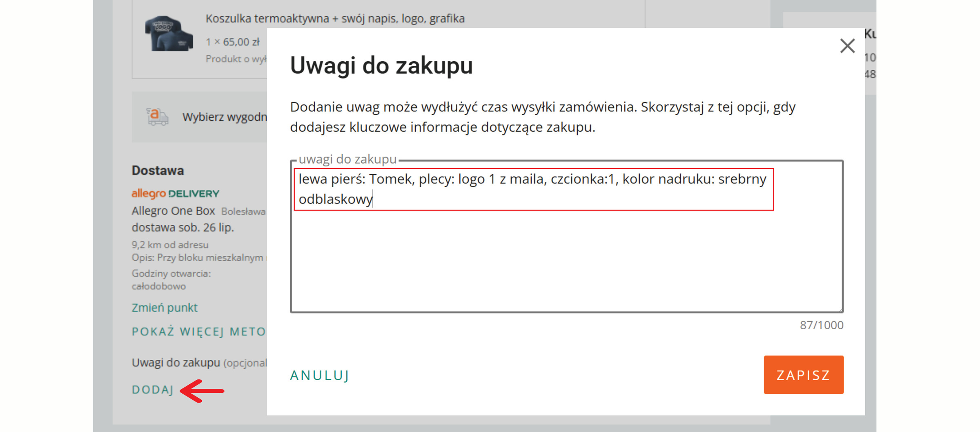Click the Allegro delivery truck icon
The width and height of the screenshot is (980, 432).
coord(157,117)
